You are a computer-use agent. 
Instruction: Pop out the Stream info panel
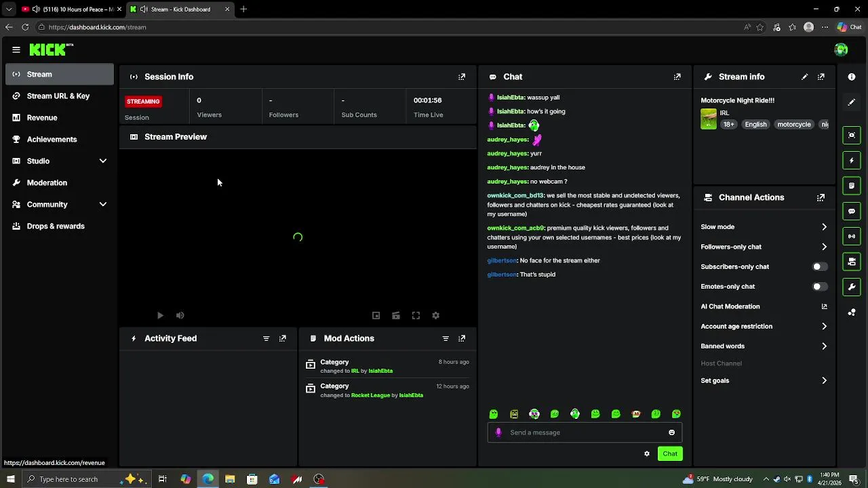coord(821,77)
